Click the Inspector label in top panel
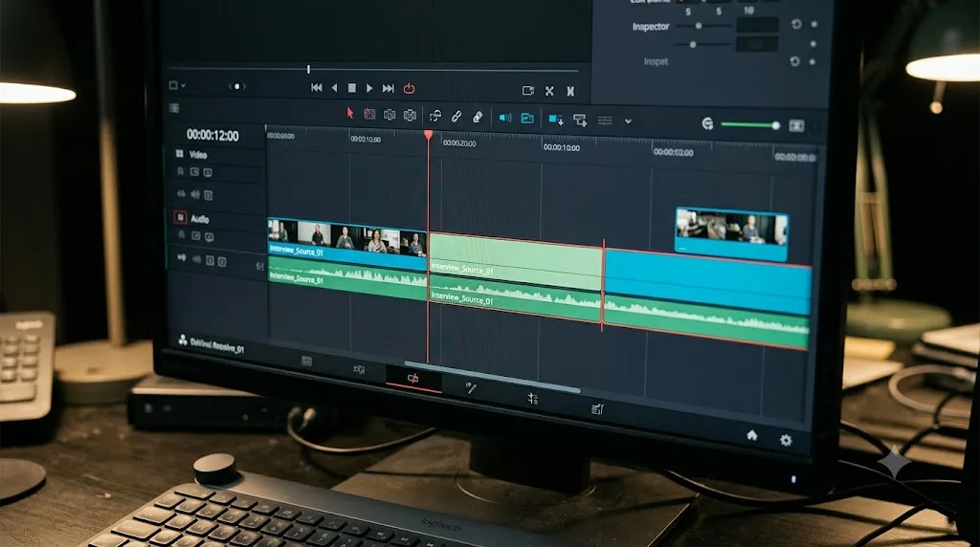The image size is (980, 547). (x=651, y=27)
